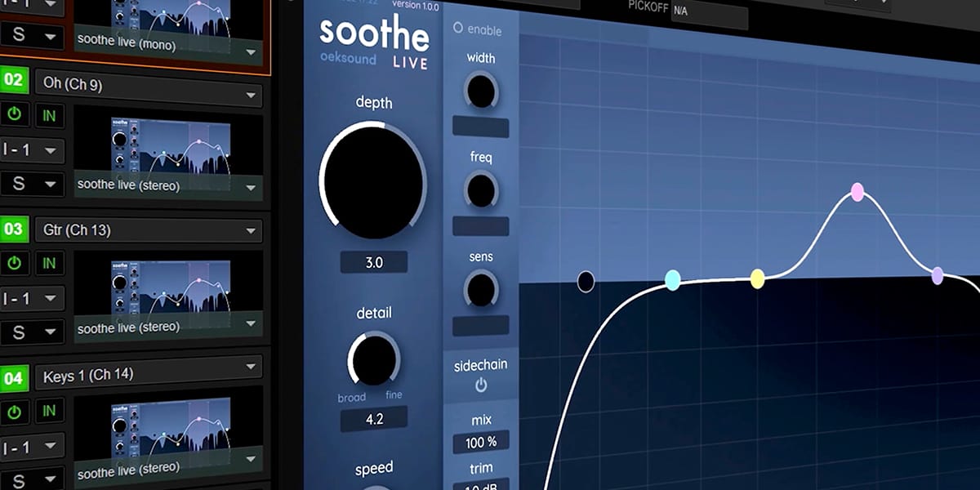Click power icon for Keys 1 (Ch 14) slot
980x490 pixels.
pyautogui.click(x=14, y=410)
